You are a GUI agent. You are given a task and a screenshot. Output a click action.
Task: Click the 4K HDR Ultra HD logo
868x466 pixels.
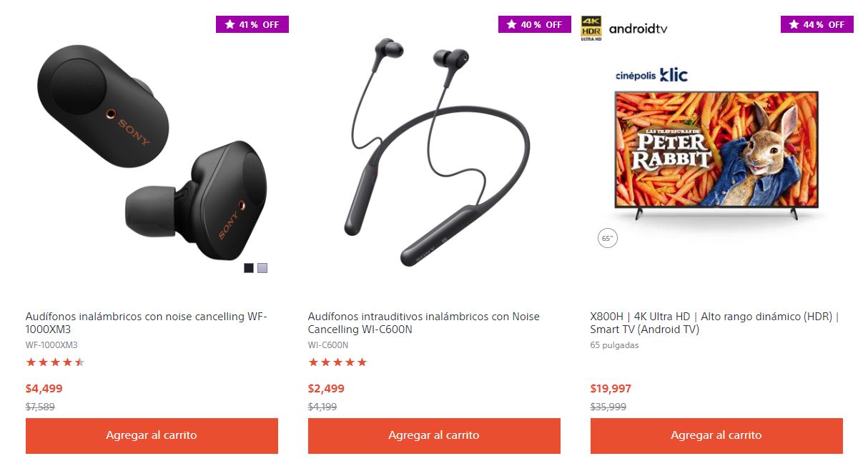click(591, 29)
